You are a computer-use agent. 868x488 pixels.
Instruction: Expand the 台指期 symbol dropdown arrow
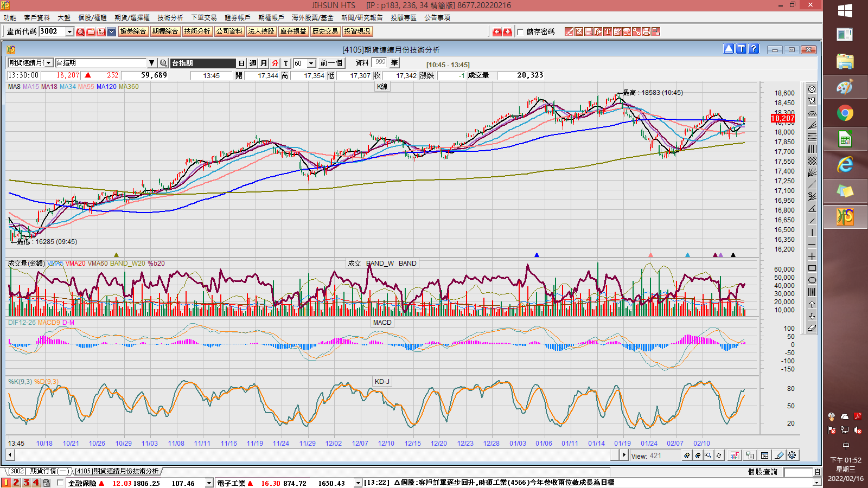152,63
